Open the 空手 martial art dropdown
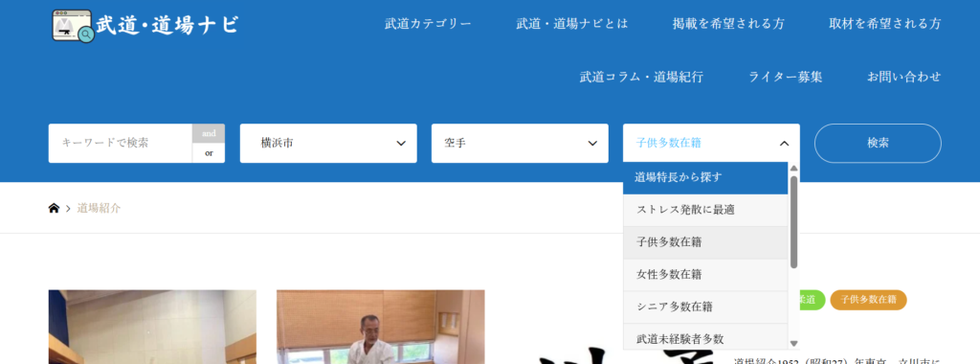The image size is (980, 364). click(520, 144)
